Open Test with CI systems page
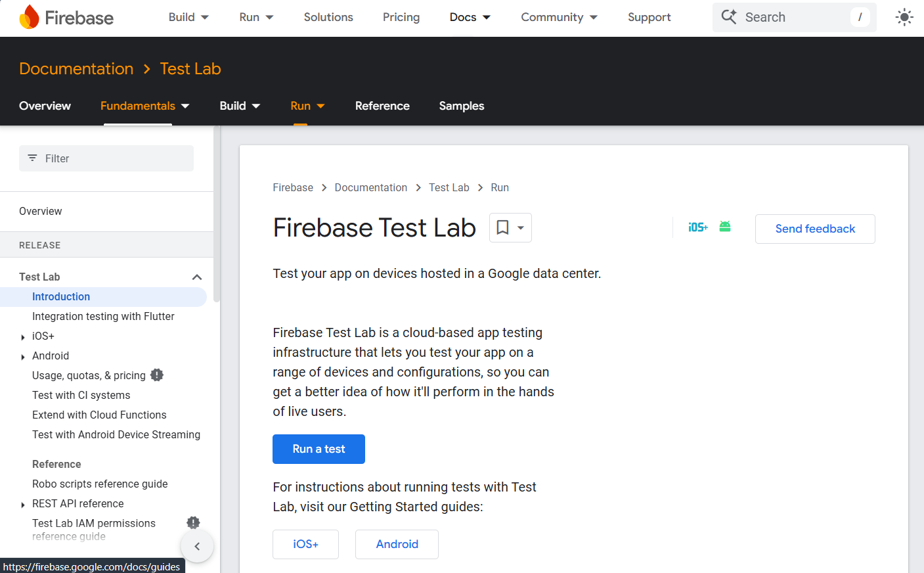This screenshot has width=924, height=573. coord(81,395)
